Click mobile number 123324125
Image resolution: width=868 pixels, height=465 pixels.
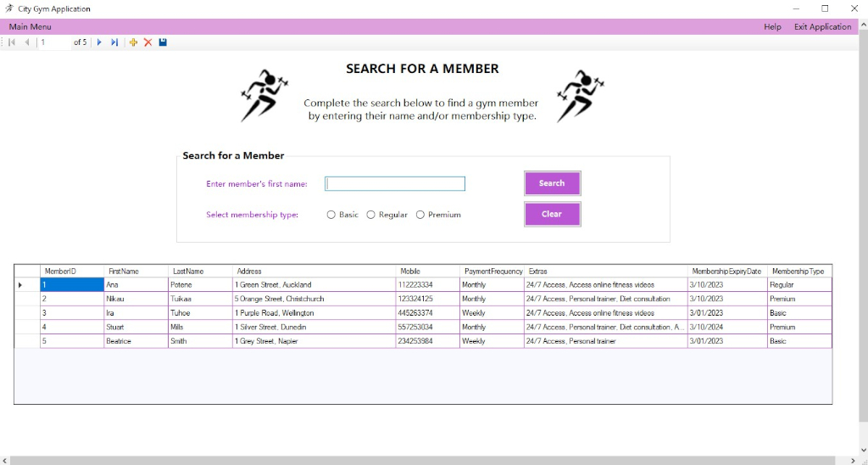click(427, 299)
